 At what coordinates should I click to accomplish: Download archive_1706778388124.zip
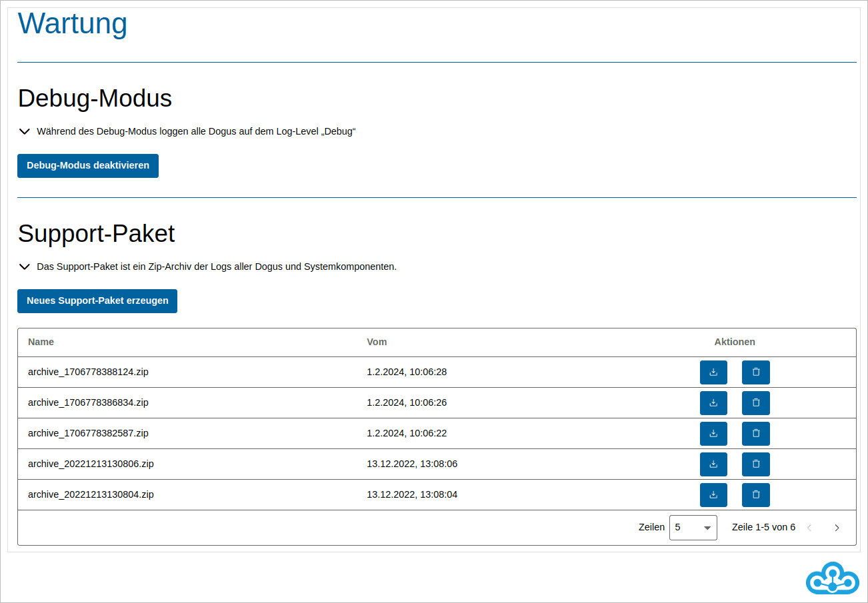(x=713, y=372)
